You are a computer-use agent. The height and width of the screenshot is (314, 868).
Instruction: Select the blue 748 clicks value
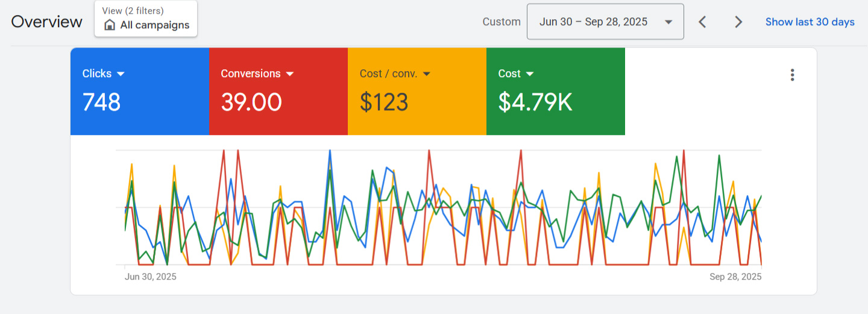101,102
